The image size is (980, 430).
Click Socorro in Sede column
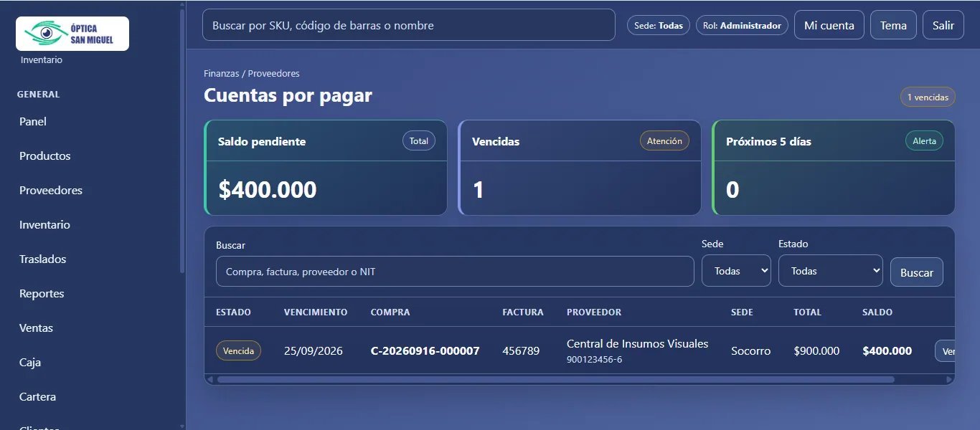[x=751, y=351]
